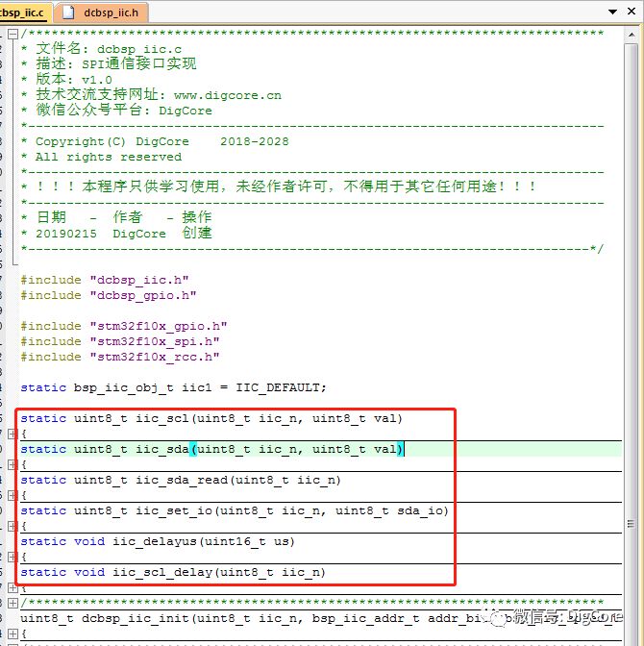Click the vertical scrollbar up arrow
The image size is (644, 646).
[632, 36]
